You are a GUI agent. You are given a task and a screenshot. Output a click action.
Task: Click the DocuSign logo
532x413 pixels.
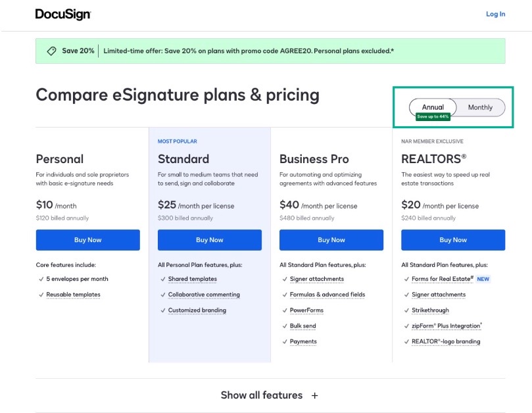click(64, 13)
